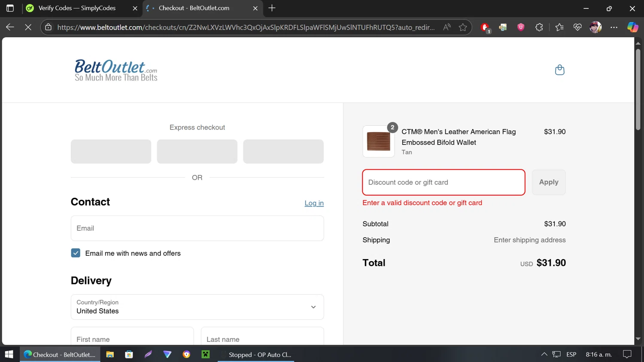Click the Total amount $31.90
The image size is (644, 362).
click(x=551, y=263)
